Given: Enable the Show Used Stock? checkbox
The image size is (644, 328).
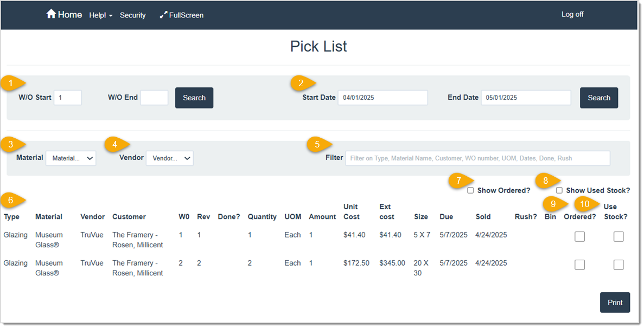Looking at the screenshot, I should 559,190.
